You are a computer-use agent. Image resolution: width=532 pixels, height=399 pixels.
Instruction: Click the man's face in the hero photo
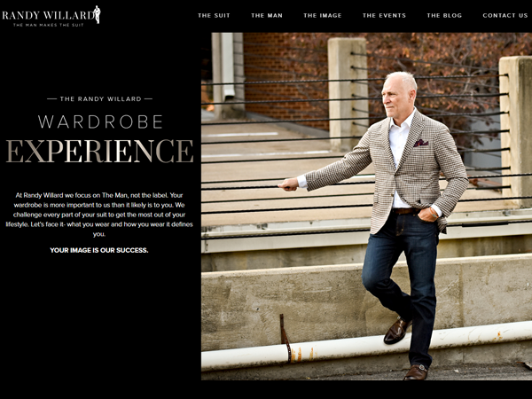pos(397,97)
